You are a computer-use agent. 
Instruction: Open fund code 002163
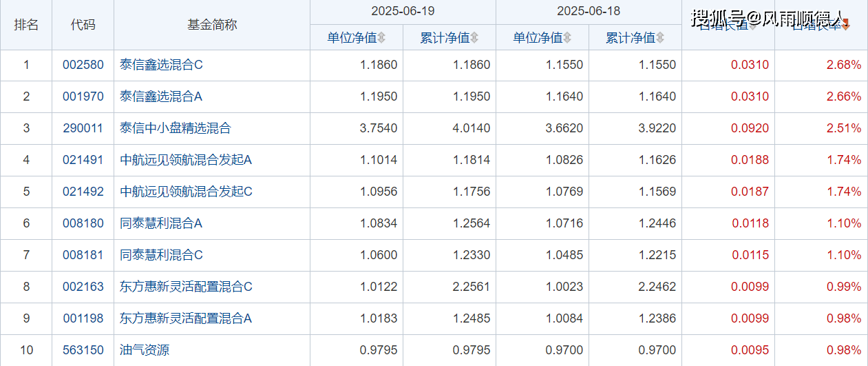point(83,287)
